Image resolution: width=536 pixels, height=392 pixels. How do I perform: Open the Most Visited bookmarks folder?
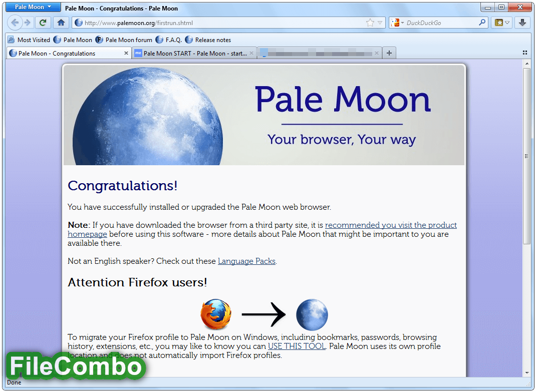tap(29, 40)
